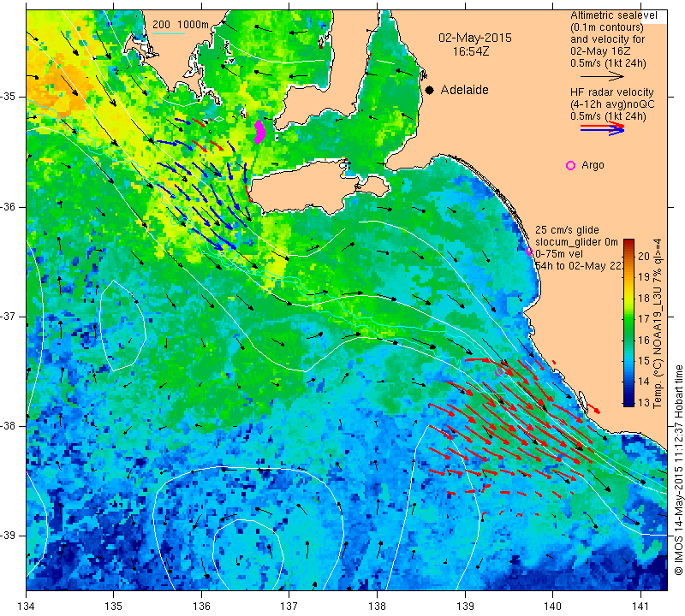Select the time text 16:54Z

470,51
